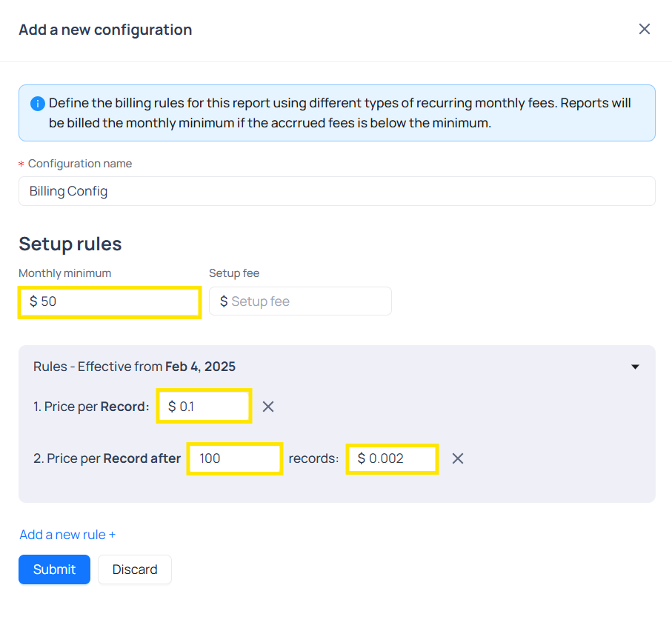Add a new rule via the link

tap(67, 535)
